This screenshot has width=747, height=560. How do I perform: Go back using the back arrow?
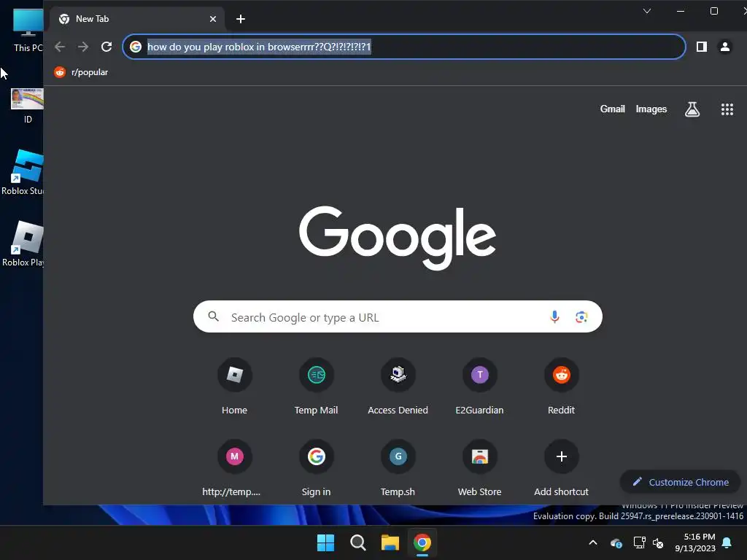(60, 47)
